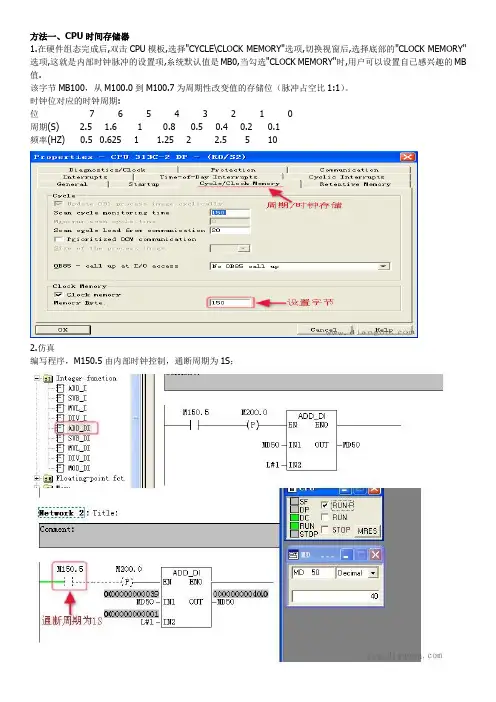Switch to the Cycle/Clock Memory tab
The height and width of the screenshot is (702, 496).
pyautogui.click(x=239, y=184)
